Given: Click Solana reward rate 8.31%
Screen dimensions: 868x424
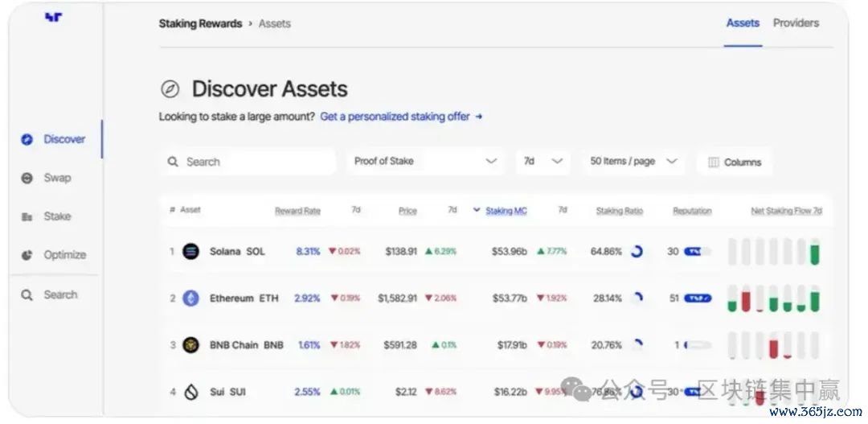Looking at the screenshot, I should click(308, 252).
